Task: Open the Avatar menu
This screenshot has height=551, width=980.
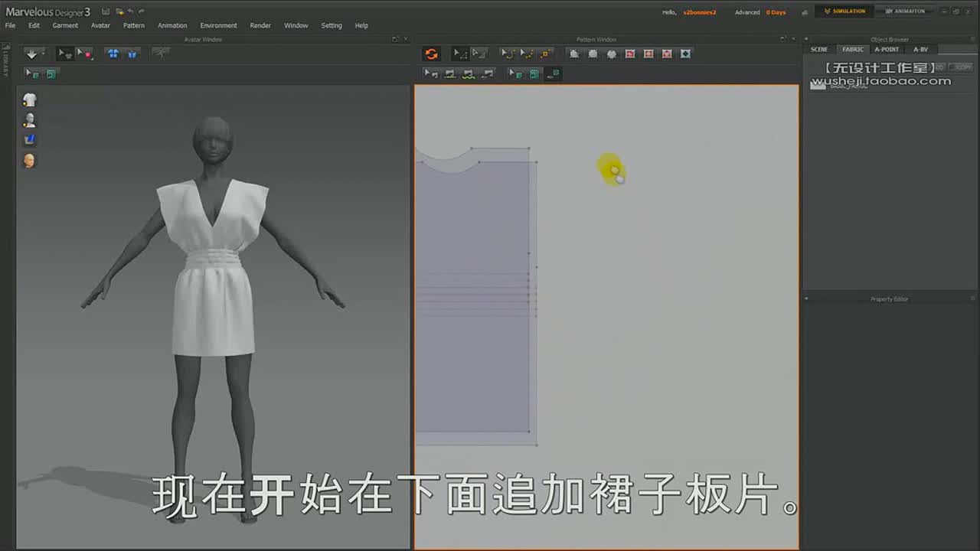Action: pos(100,25)
